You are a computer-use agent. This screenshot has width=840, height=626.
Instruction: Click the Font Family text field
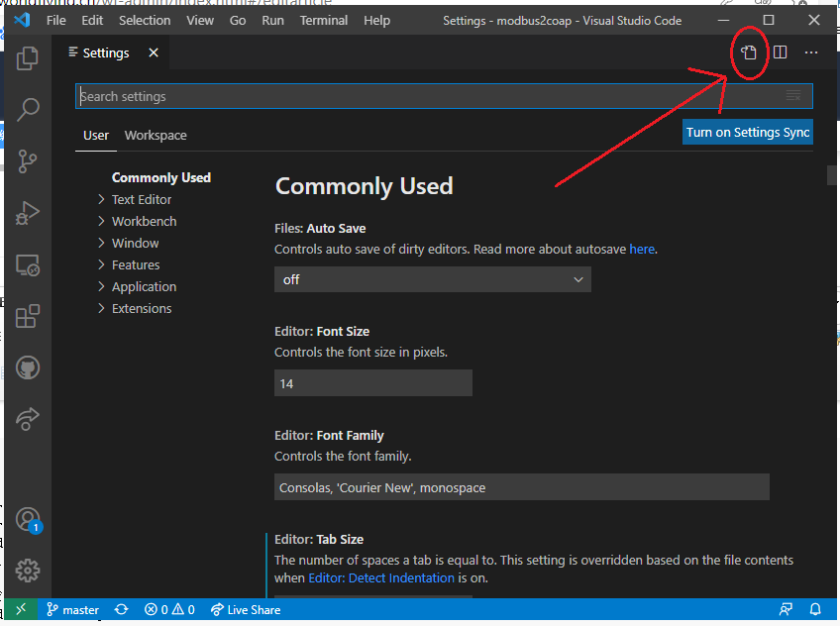(x=522, y=487)
